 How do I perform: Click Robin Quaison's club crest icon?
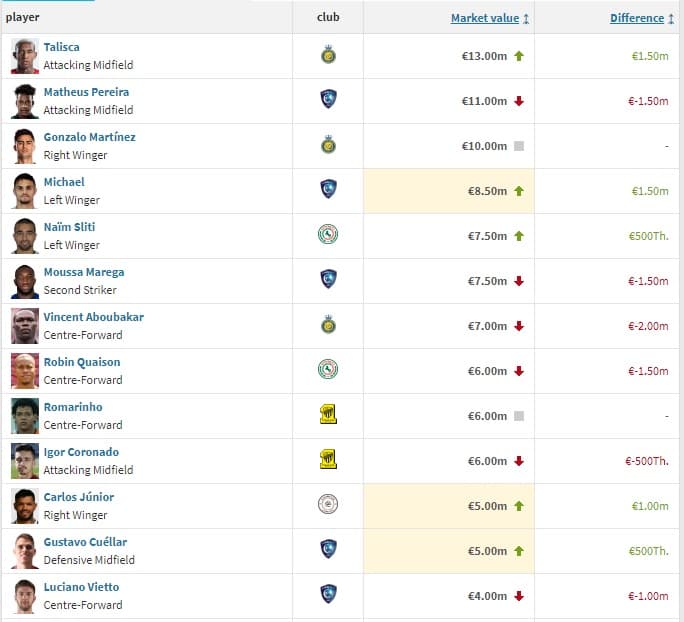click(328, 370)
